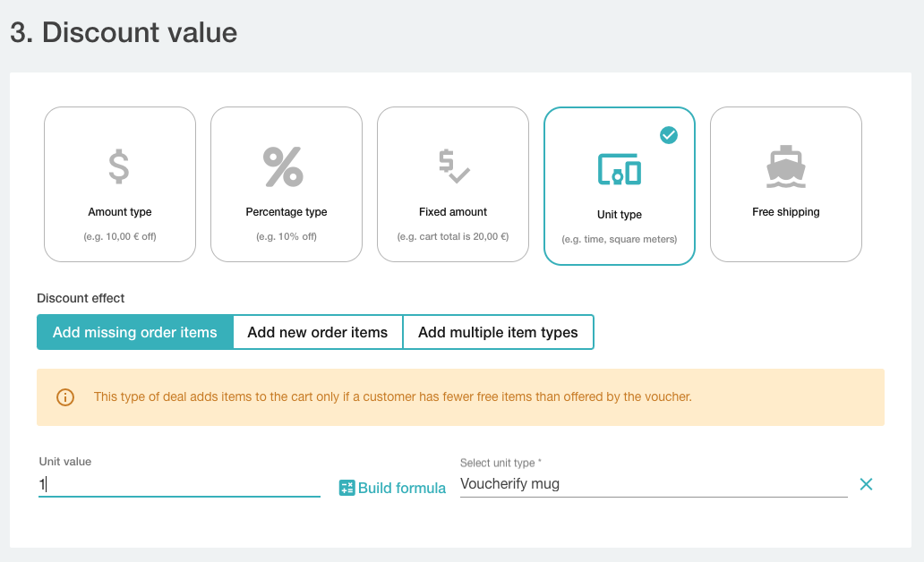Select the Free shipping ship icon
The width and height of the screenshot is (924, 562).
(x=785, y=166)
